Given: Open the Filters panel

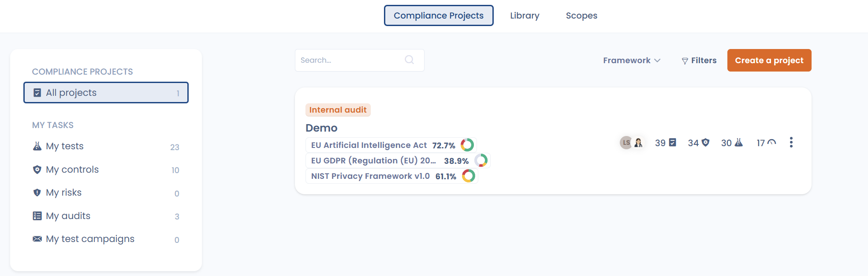Looking at the screenshot, I should click(699, 60).
